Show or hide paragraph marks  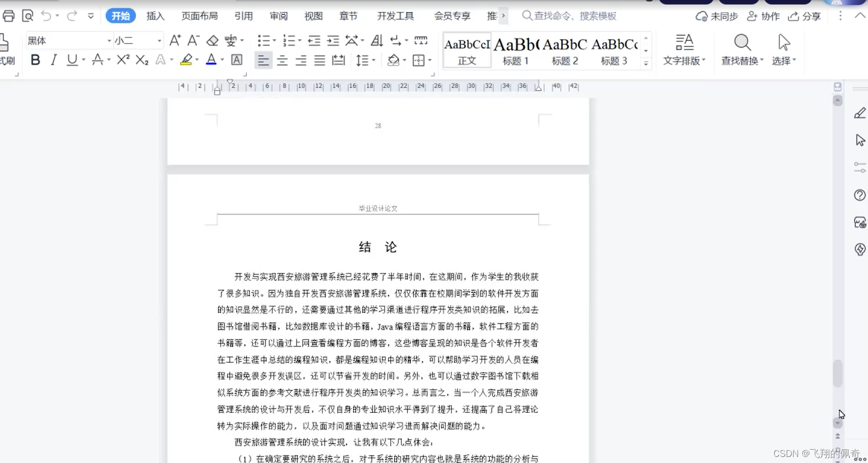click(x=396, y=40)
